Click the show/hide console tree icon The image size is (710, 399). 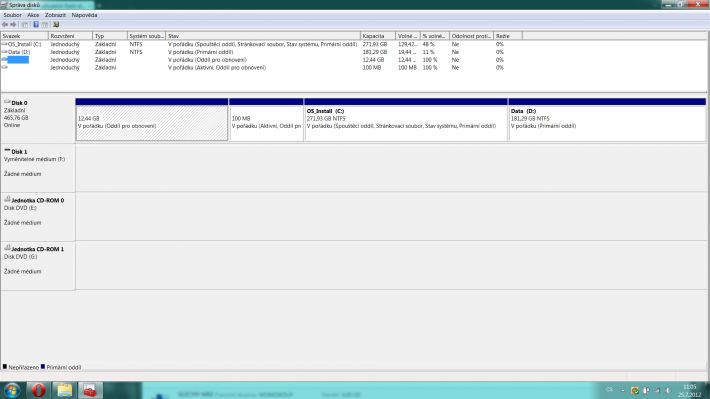point(25,24)
